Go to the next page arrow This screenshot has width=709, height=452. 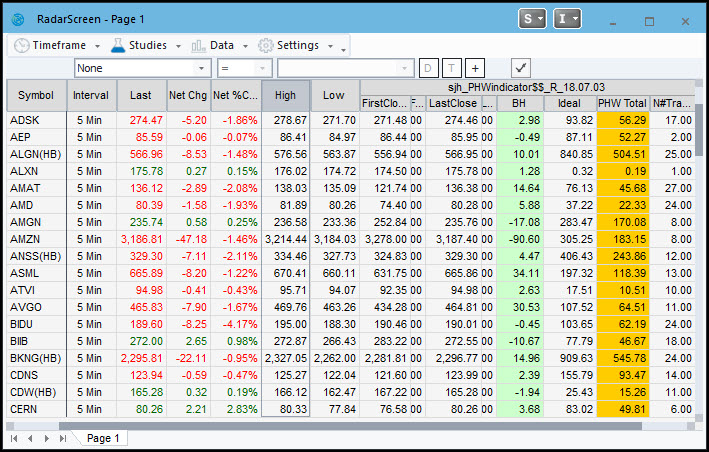coord(47,438)
